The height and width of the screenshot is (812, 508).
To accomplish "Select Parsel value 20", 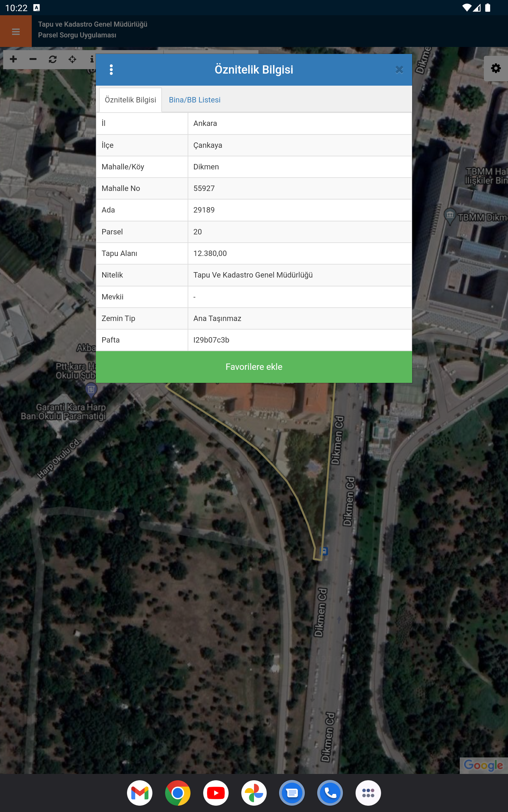I will (x=300, y=232).
